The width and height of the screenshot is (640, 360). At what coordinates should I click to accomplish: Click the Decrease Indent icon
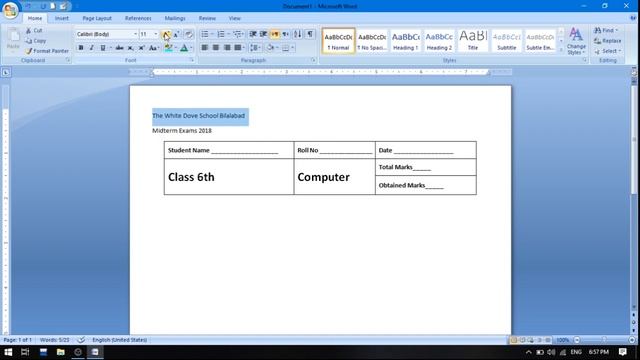(x=253, y=34)
